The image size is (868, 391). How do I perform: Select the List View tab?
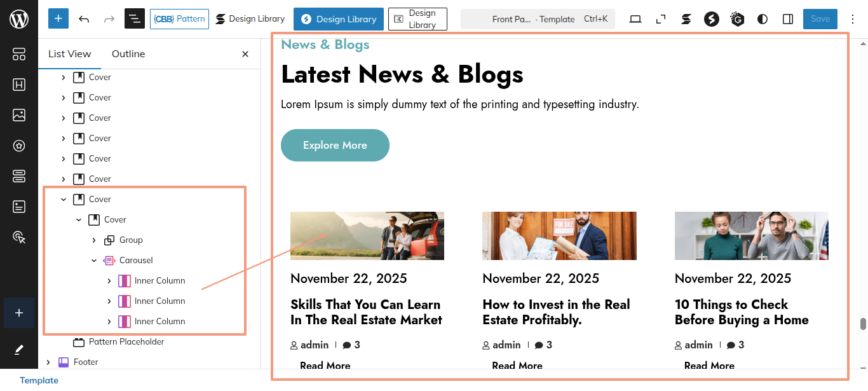pyautogui.click(x=70, y=54)
